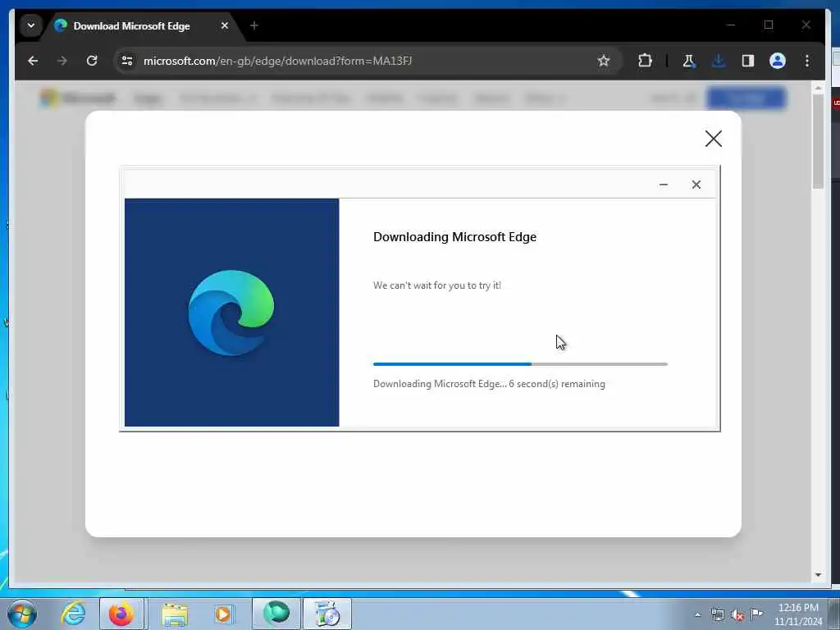Click the 'We can't wait for you to try it!' text

click(x=437, y=285)
